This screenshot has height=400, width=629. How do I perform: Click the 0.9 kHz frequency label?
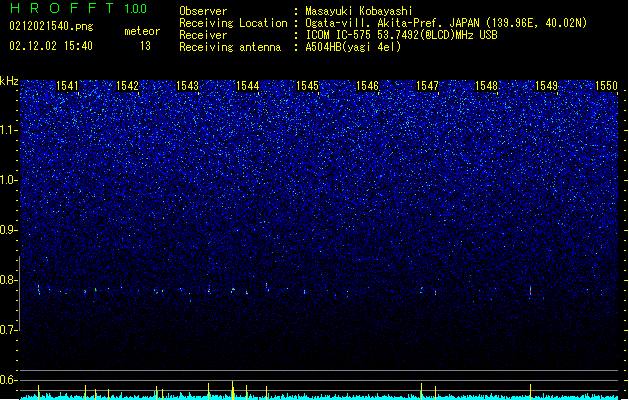coord(9,230)
